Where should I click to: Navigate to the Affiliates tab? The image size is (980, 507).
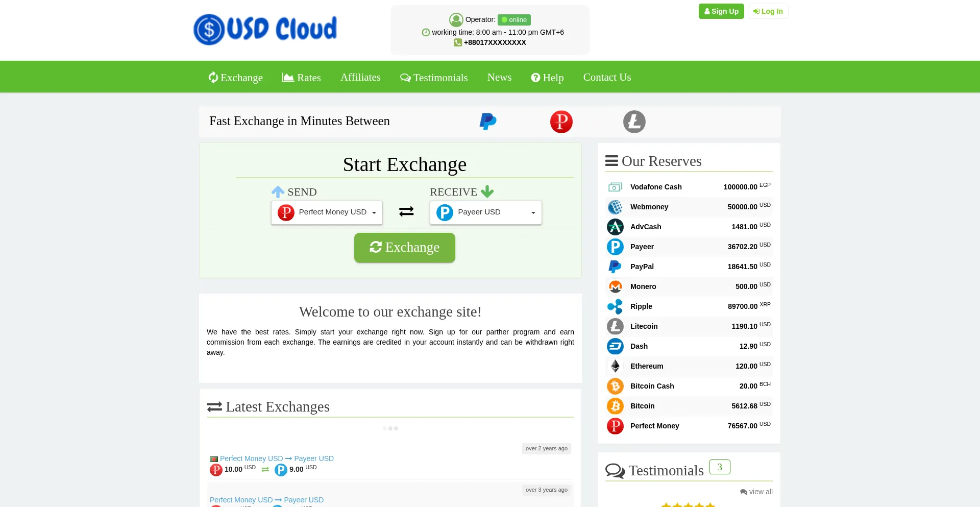(x=360, y=77)
